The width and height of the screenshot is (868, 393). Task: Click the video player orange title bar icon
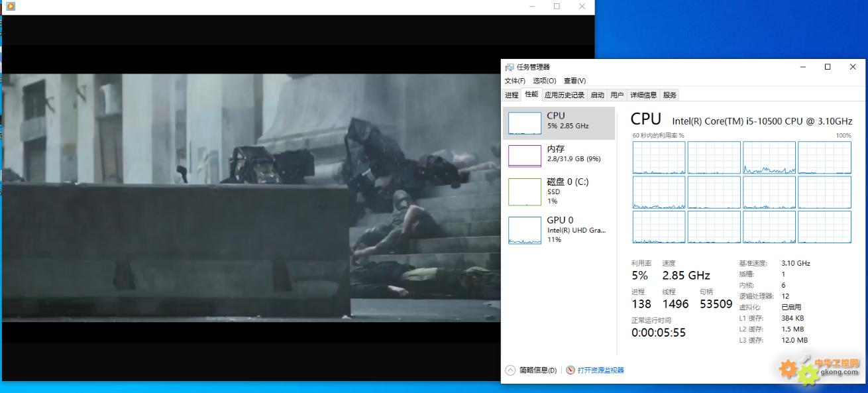(x=10, y=6)
